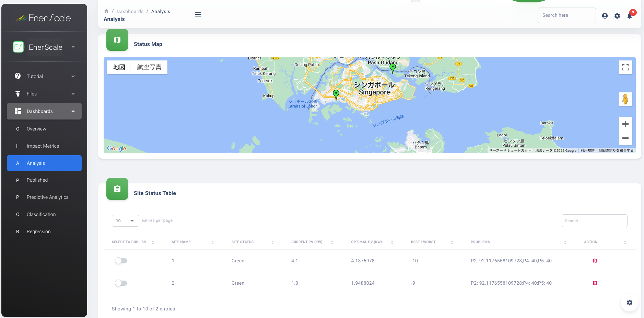This screenshot has width=644, height=318.
Task: Click the red map action icon for site 1
Action: (595, 261)
